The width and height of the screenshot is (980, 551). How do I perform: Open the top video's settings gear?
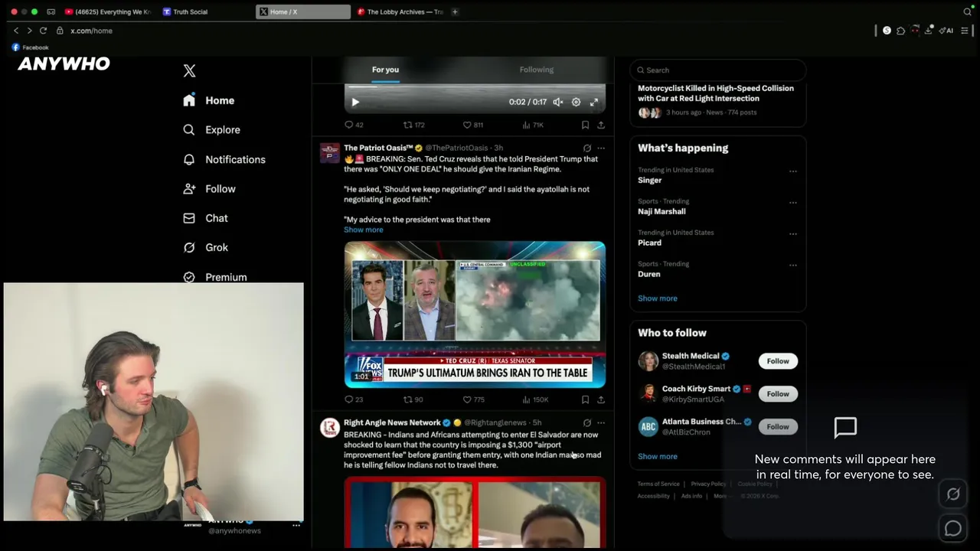[x=576, y=102]
